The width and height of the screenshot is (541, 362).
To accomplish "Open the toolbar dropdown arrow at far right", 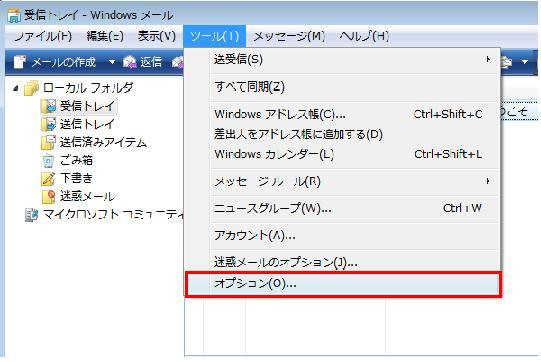I will [x=525, y=62].
